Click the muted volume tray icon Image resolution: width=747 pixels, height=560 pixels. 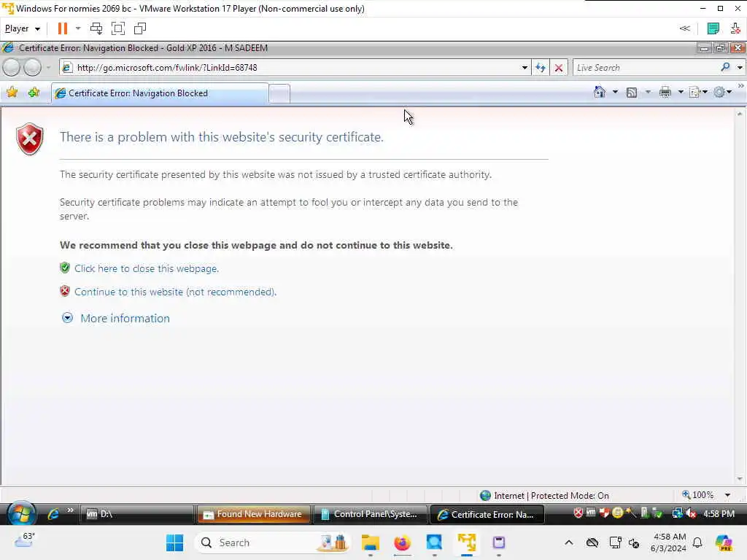pos(691,513)
